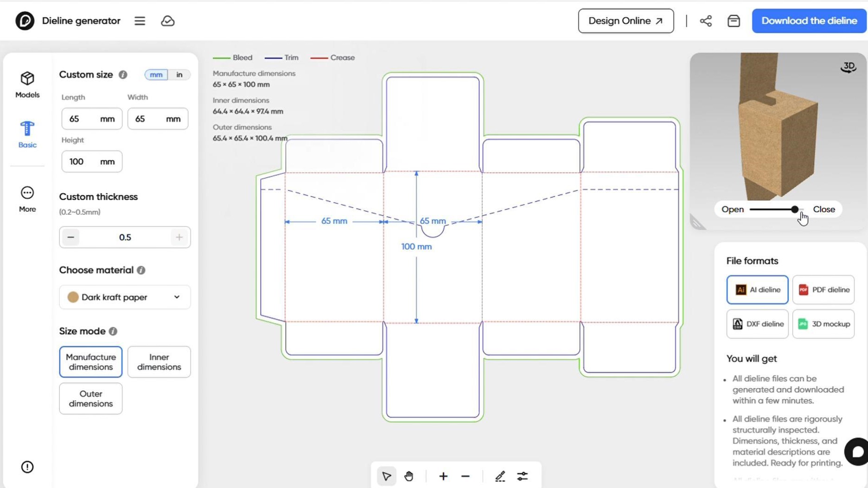Open the hamburger menu next to title
Viewport: 868px width, 488px height.
pos(140,21)
